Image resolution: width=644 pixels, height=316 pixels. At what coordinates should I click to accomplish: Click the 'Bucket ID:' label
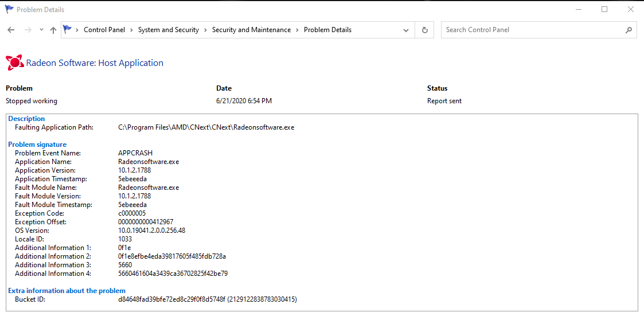click(x=30, y=299)
